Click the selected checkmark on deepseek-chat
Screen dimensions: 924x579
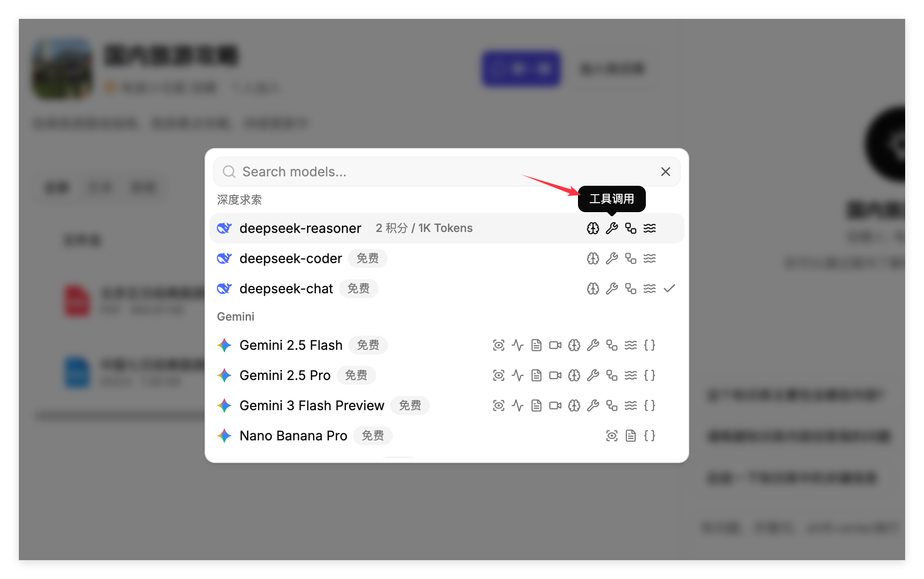[x=669, y=288]
